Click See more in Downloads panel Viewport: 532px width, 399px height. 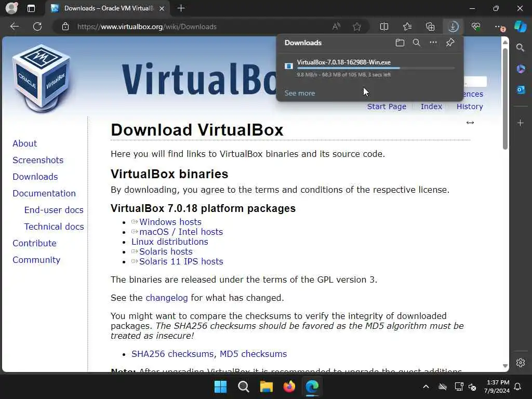tap(300, 93)
